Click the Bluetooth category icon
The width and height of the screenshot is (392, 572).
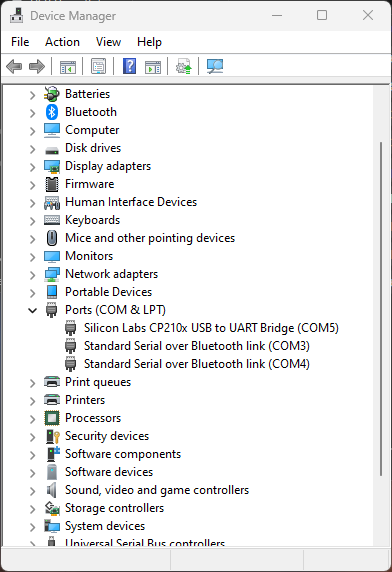point(52,112)
